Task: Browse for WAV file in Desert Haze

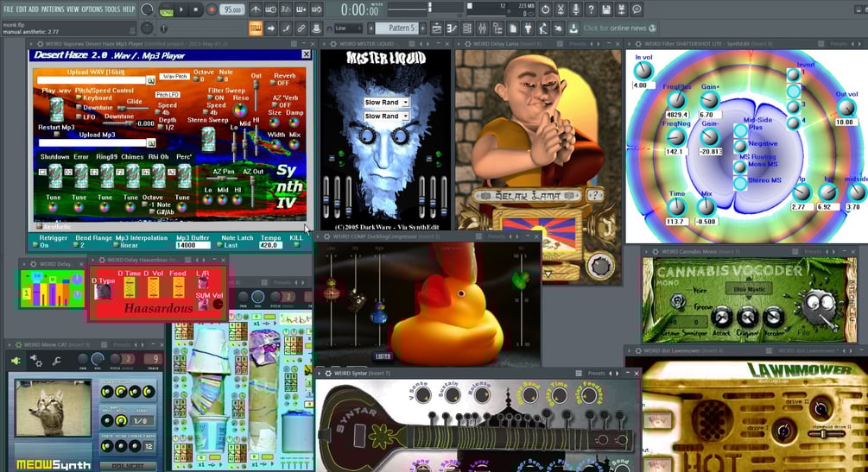Action: pos(150,80)
